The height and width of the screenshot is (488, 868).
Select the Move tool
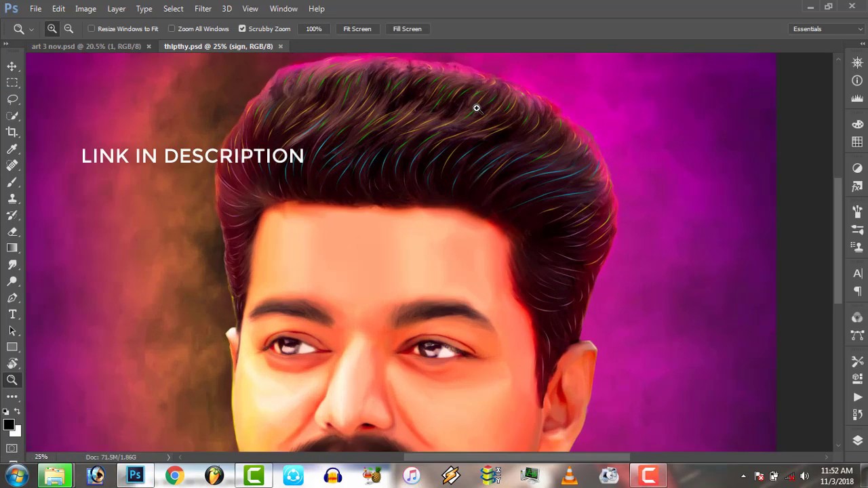click(x=12, y=66)
